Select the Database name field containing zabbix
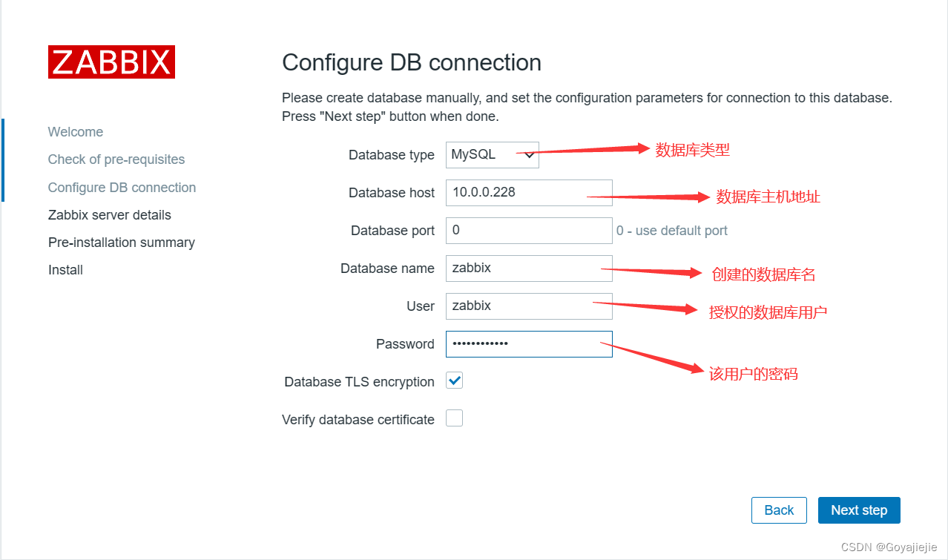This screenshot has height=560, width=948. click(x=528, y=268)
